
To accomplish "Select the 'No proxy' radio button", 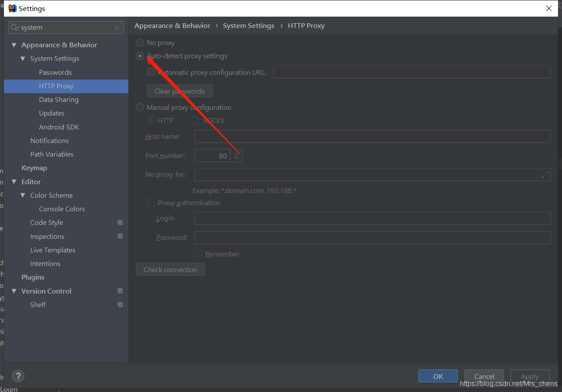I will tap(140, 43).
